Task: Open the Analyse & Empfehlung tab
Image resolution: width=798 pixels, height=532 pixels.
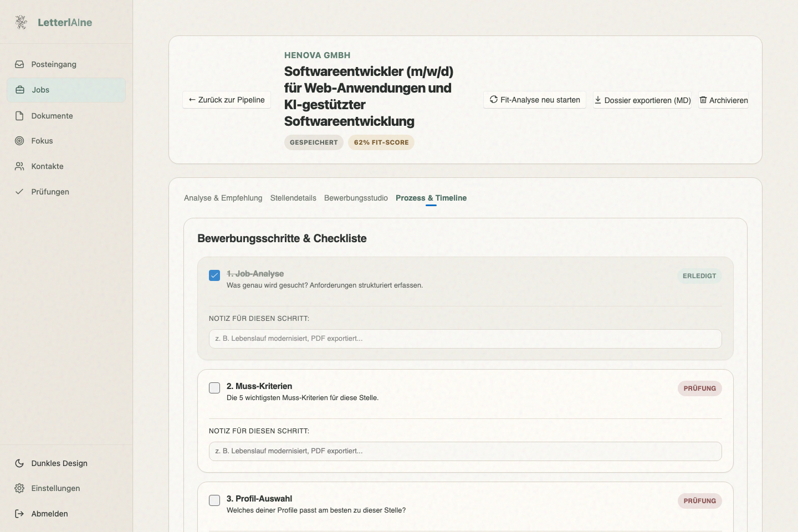Action: tap(223, 198)
